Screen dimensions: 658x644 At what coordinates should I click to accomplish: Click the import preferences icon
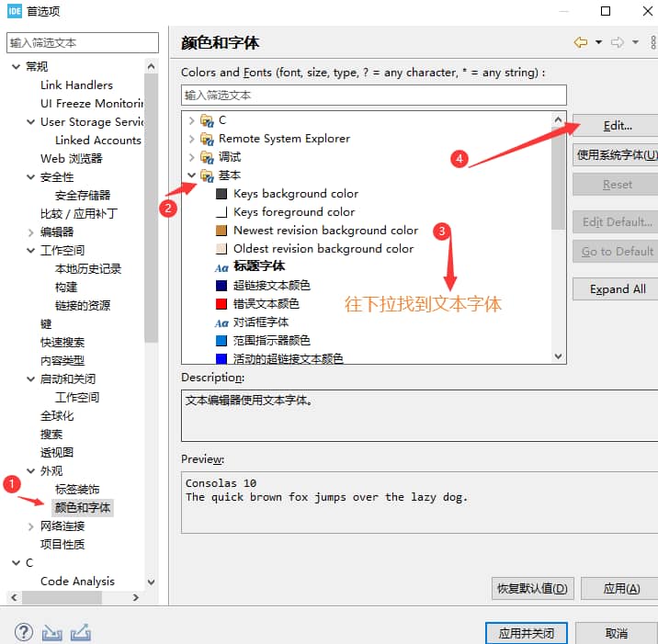tap(51, 632)
